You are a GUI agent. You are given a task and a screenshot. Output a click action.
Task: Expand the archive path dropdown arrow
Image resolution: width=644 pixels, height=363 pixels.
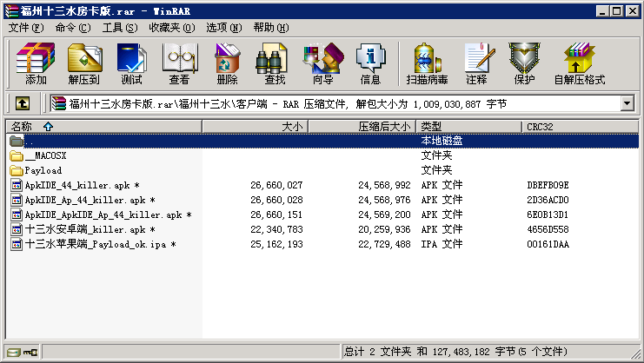tap(627, 104)
